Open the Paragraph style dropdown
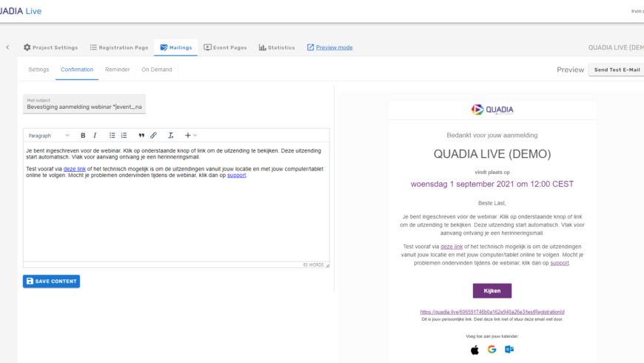The width and height of the screenshot is (644, 363). [48, 136]
